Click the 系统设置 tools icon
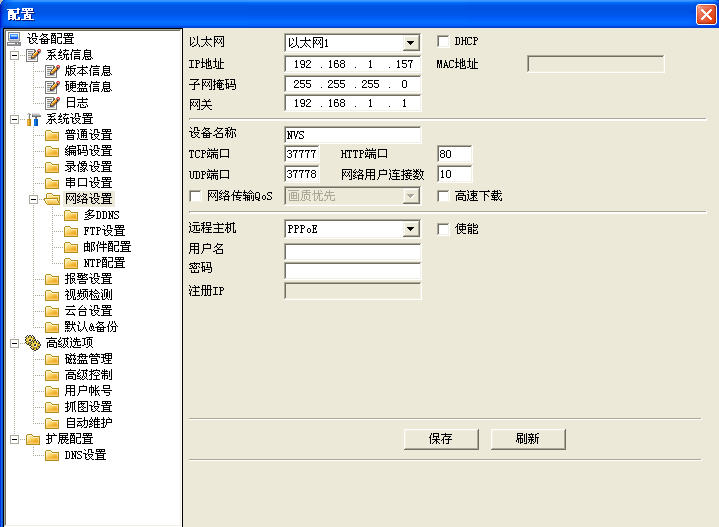Image resolution: width=719 pixels, height=527 pixels. 33,119
